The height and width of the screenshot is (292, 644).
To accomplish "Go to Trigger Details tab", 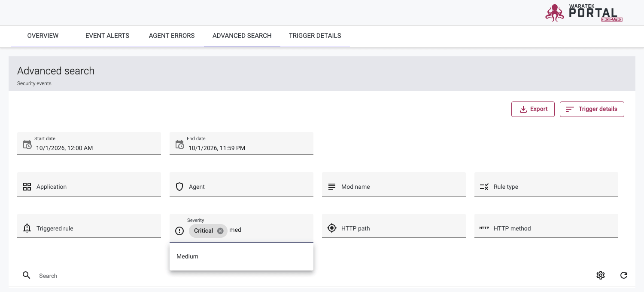I will 315,36.
